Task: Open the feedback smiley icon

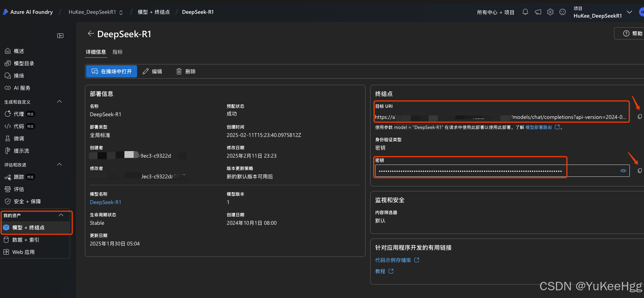Action: pyautogui.click(x=563, y=12)
